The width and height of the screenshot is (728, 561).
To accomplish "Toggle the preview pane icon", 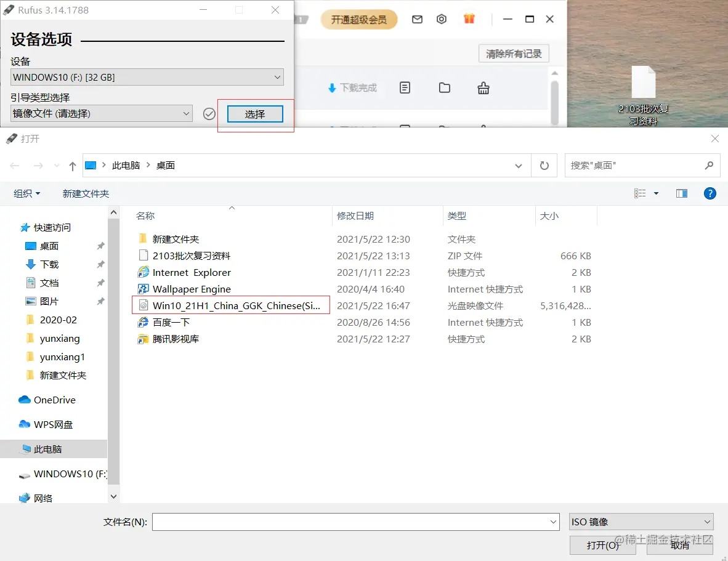I will pyautogui.click(x=682, y=193).
